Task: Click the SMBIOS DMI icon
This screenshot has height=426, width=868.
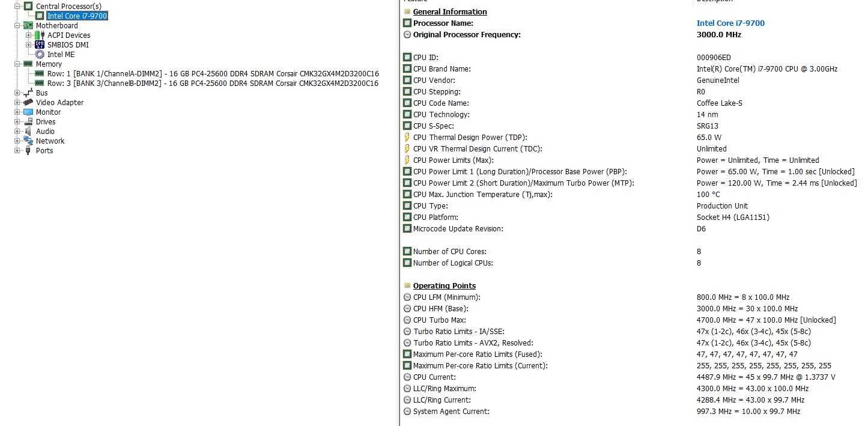Action: [x=40, y=44]
